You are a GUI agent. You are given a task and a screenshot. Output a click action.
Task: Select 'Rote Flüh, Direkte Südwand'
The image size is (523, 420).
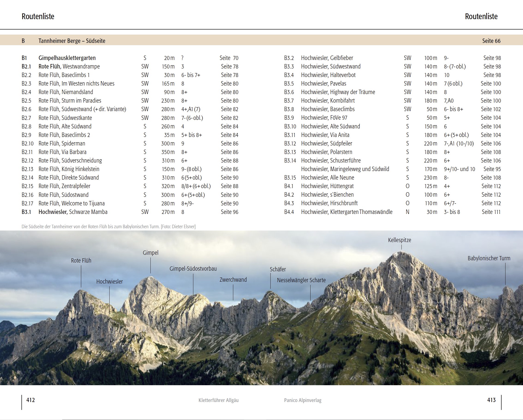pos(69,177)
